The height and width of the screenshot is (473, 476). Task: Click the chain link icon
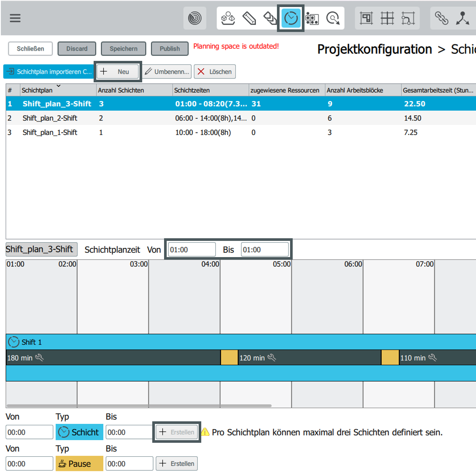click(x=441, y=18)
